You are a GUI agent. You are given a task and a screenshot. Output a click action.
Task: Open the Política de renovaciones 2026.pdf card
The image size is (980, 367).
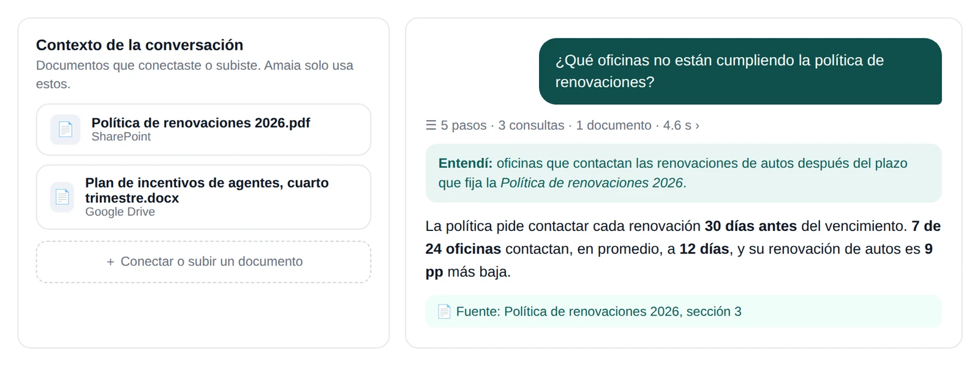coord(203,129)
